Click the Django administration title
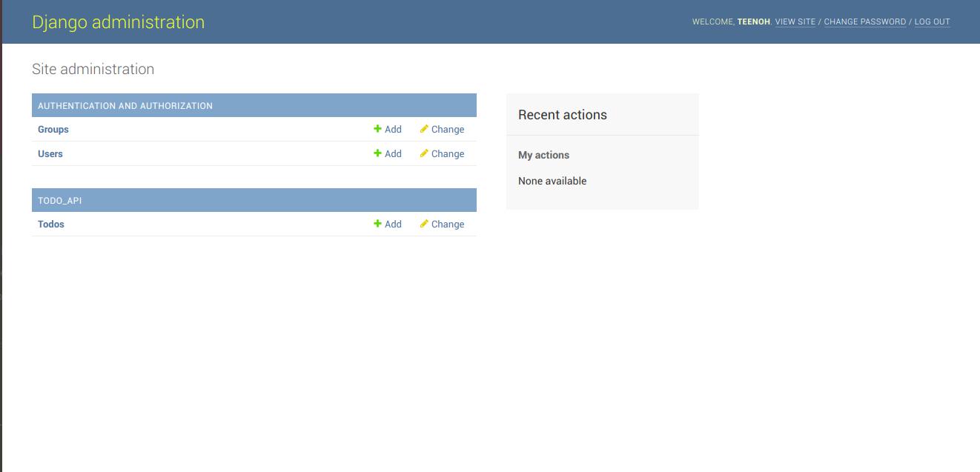Viewport: 980px width, 472px height. click(119, 21)
